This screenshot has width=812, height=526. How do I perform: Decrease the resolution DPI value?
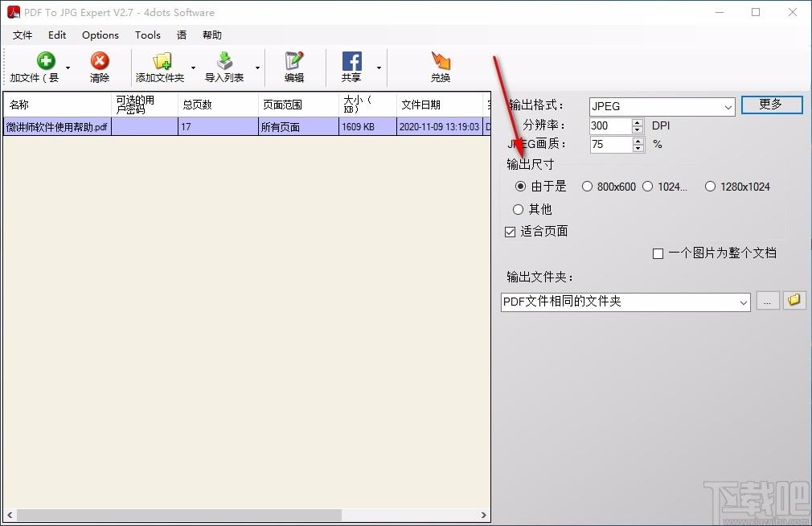[638, 129]
